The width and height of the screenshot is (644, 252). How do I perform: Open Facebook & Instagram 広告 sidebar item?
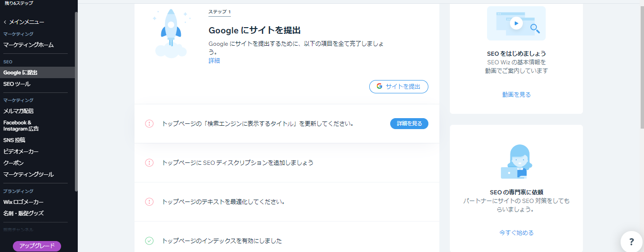[x=21, y=126]
